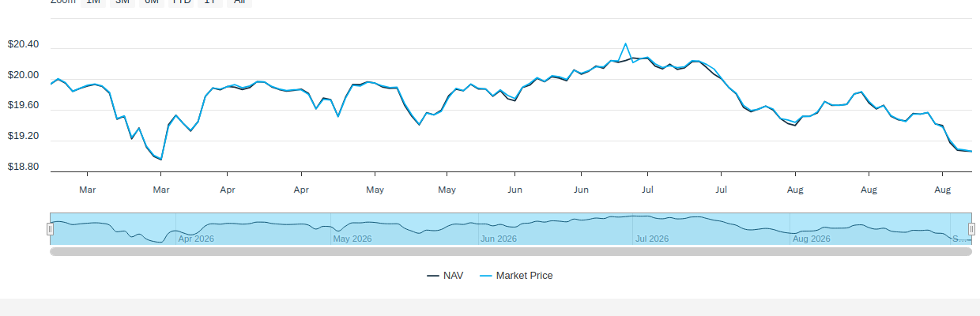Click Apr 2026 in the navigator
Screen dimensions: 980x316
click(196, 239)
